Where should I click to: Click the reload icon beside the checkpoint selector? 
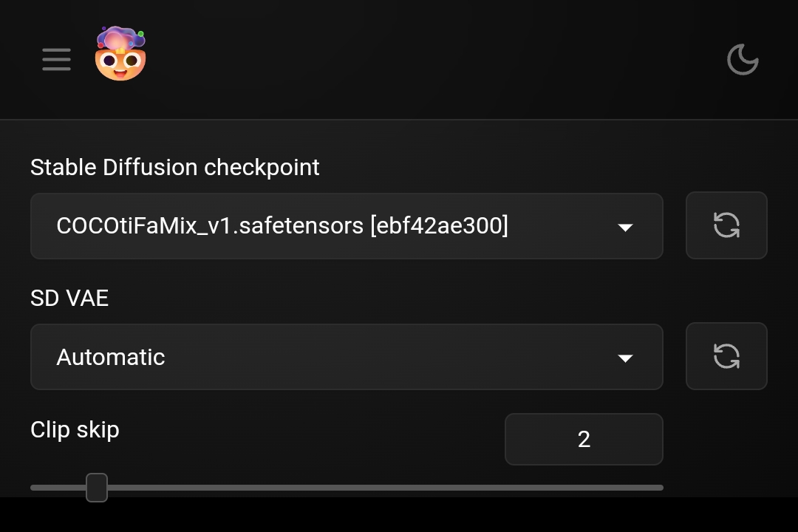pyautogui.click(x=726, y=225)
